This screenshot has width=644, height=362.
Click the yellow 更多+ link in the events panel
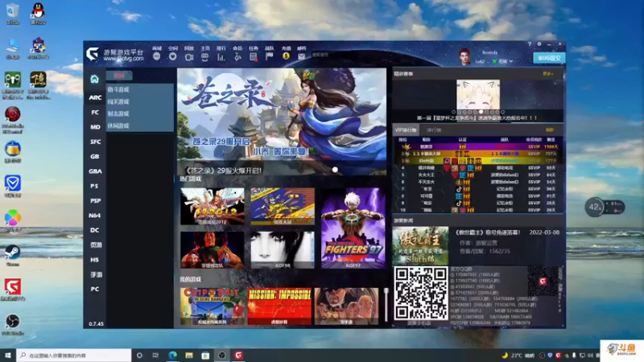coord(547,74)
